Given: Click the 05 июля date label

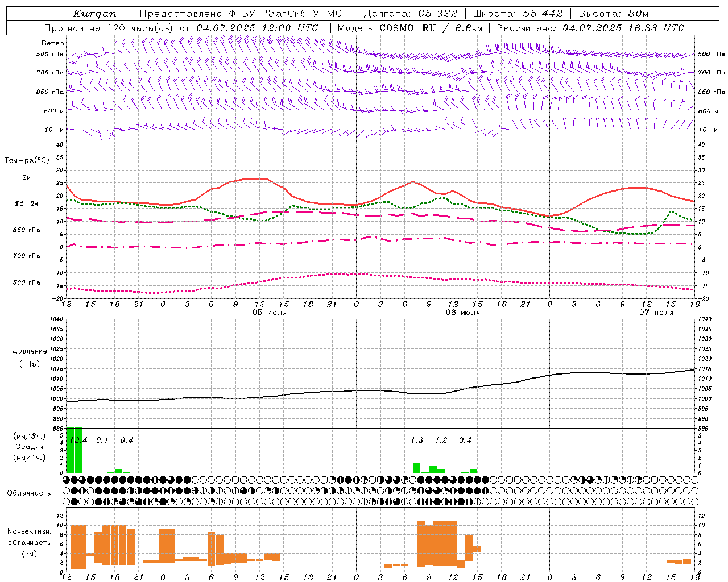Looking at the screenshot, I should (x=270, y=313).
